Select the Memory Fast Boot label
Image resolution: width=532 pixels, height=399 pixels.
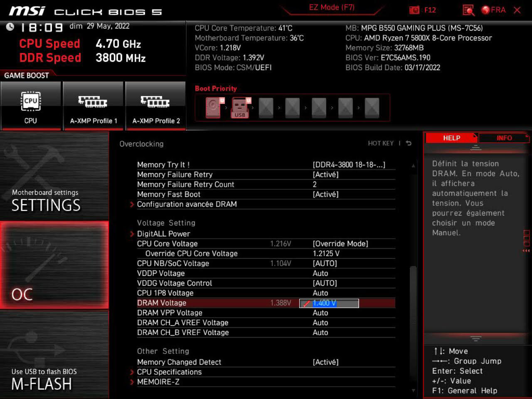(x=169, y=194)
